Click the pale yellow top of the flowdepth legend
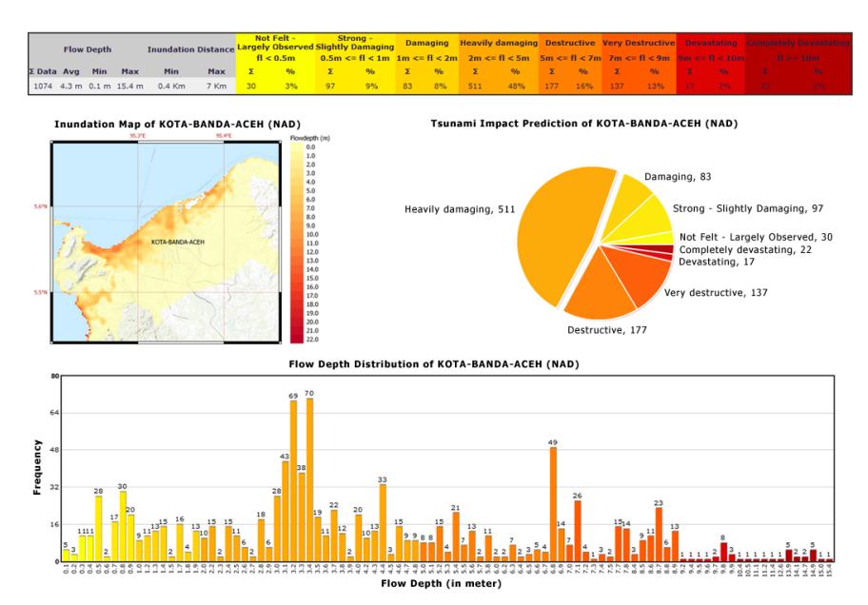 tap(297, 147)
